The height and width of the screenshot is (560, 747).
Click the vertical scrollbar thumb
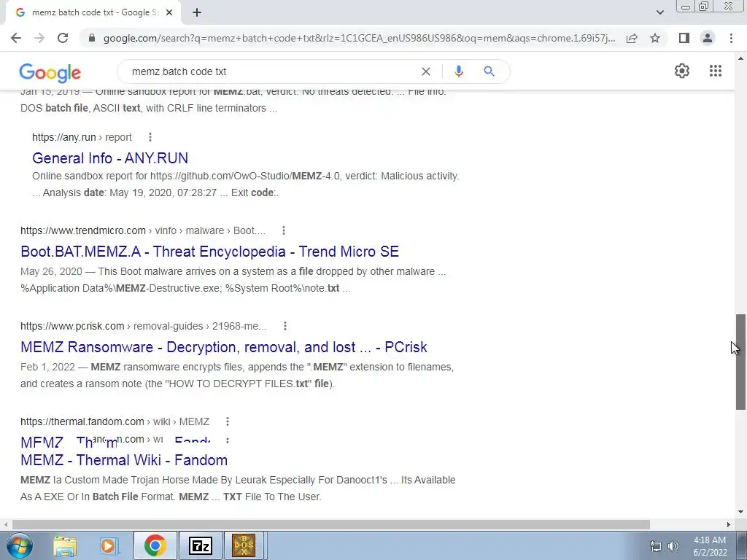click(x=741, y=362)
